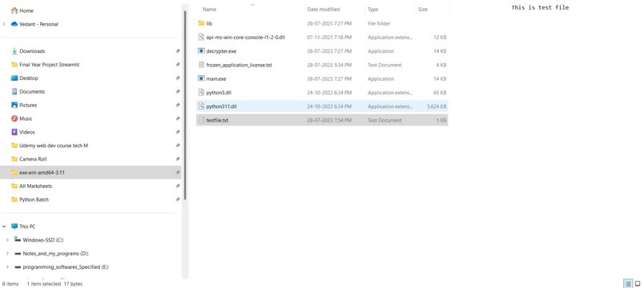Screen dimensions: 644x288
Task: Click the main.exe application icon
Action: pos(201,78)
